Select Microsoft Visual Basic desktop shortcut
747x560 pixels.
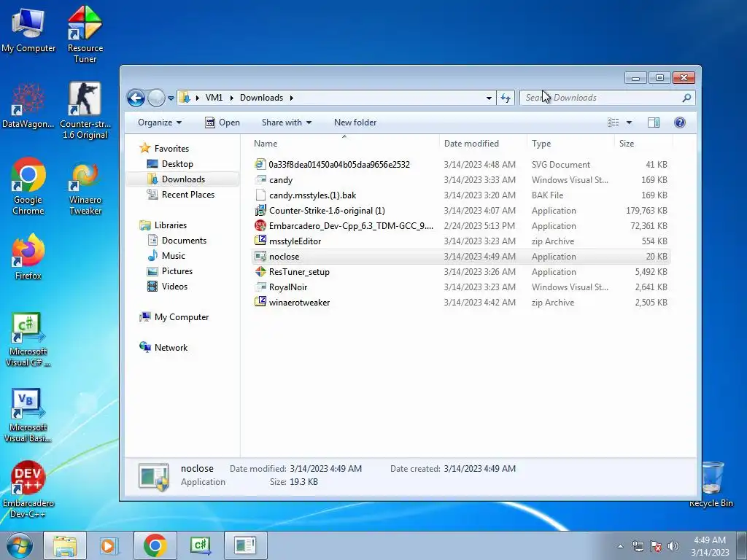pyautogui.click(x=28, y=416)
